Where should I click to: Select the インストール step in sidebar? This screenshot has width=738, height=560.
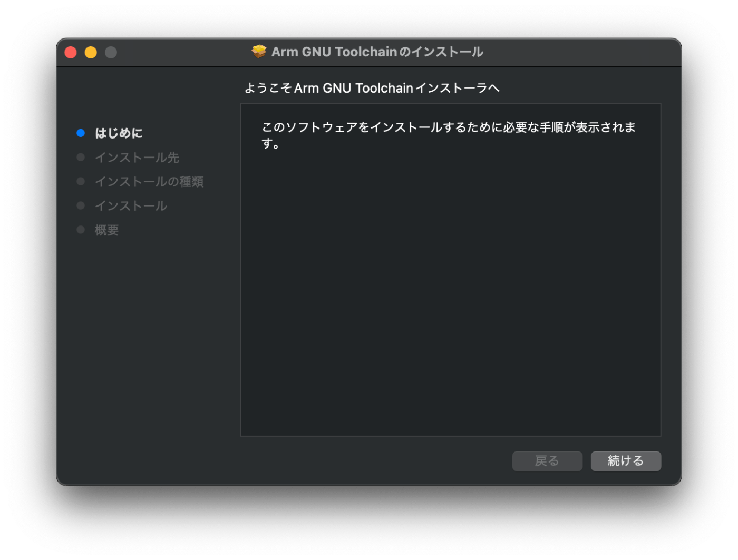[131, 206]
